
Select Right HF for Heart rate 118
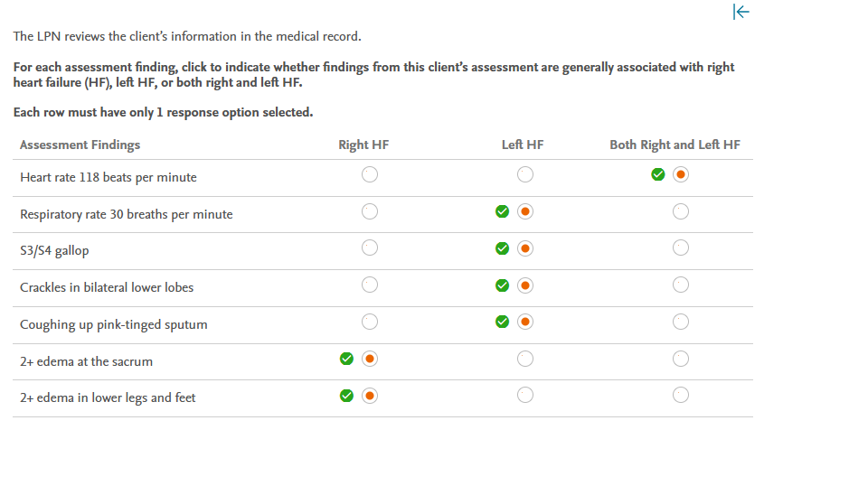[369, 175]
